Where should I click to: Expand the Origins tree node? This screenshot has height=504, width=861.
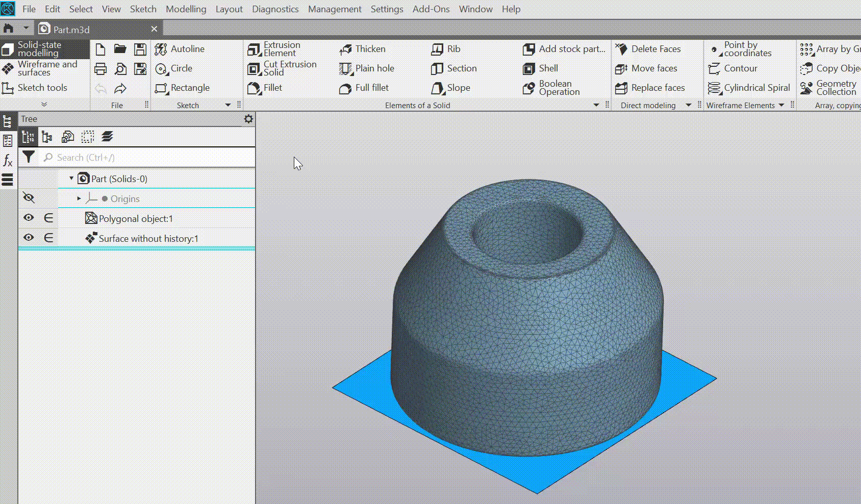[79, 198]
